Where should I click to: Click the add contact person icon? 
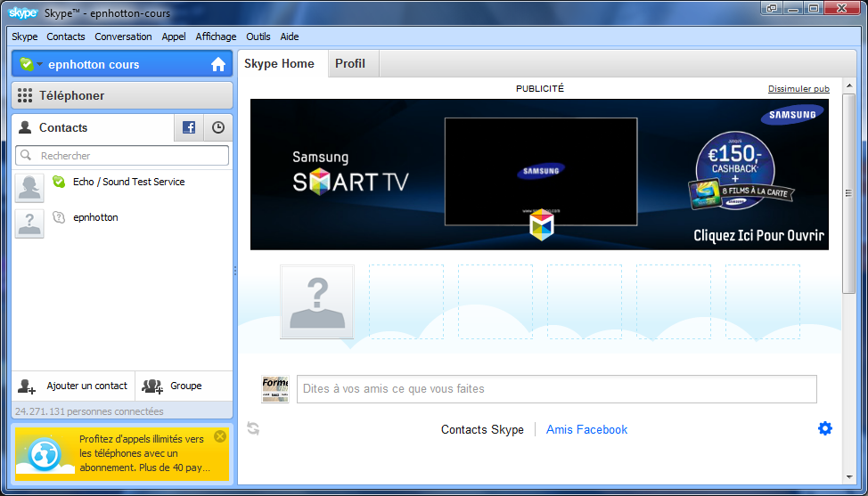26,386
